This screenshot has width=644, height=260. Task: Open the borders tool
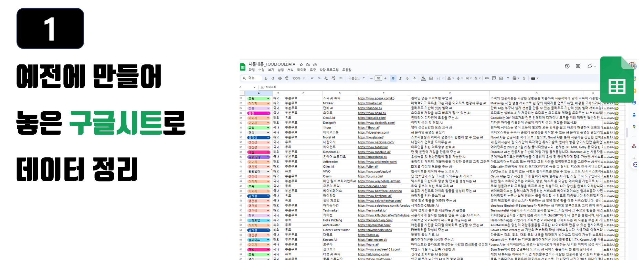coord(431,78)
